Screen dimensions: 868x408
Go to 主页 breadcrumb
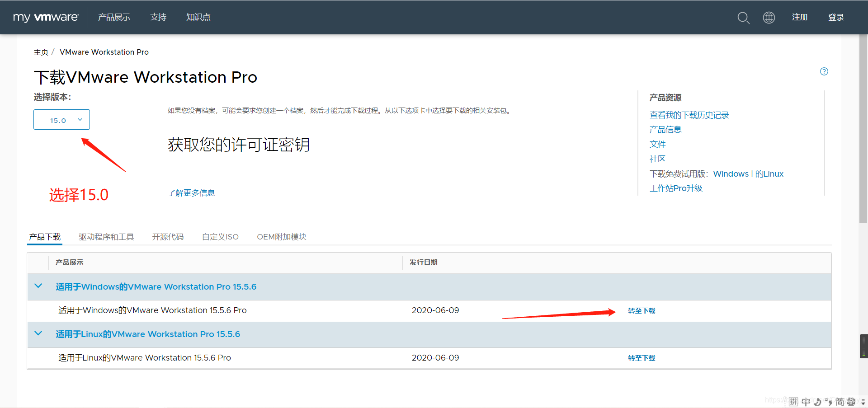point(41,52)
